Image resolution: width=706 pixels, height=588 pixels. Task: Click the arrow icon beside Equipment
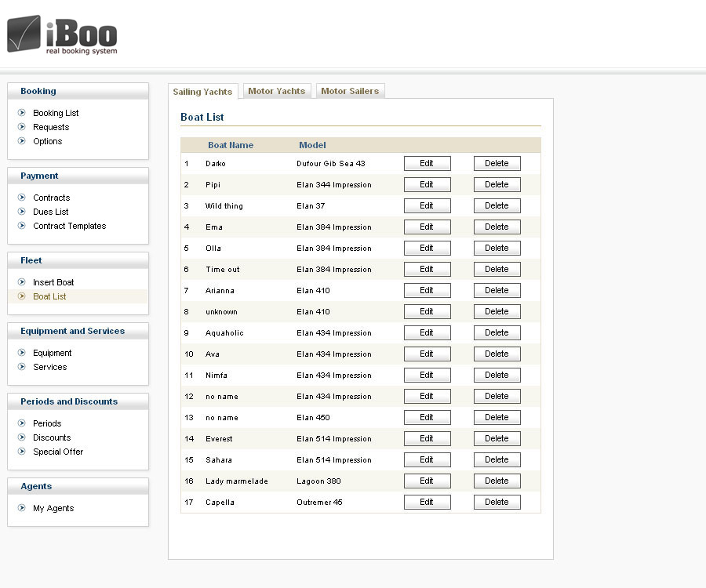[x=22, y=353]
